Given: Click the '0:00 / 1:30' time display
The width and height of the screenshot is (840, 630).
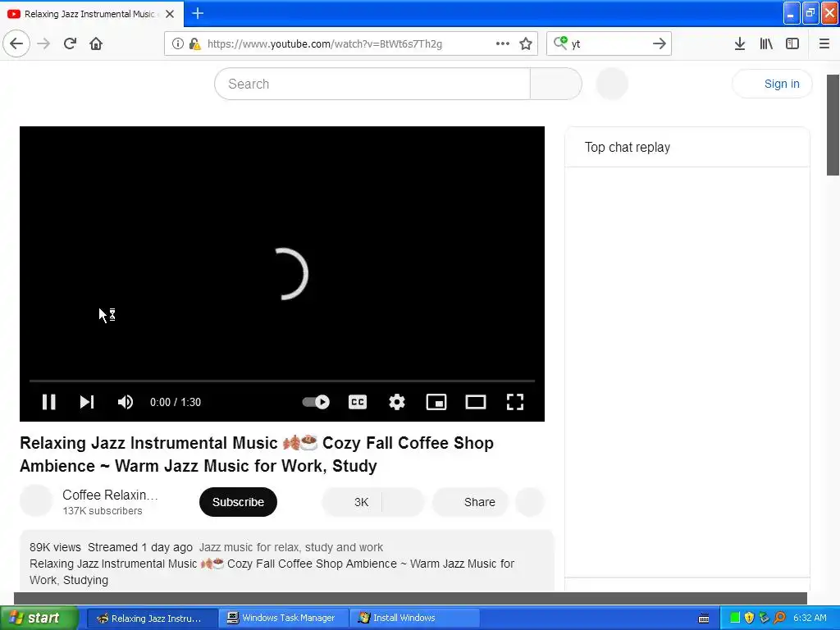Looking at the screenshot, I should pyautogui.click(x=176, y=402).
